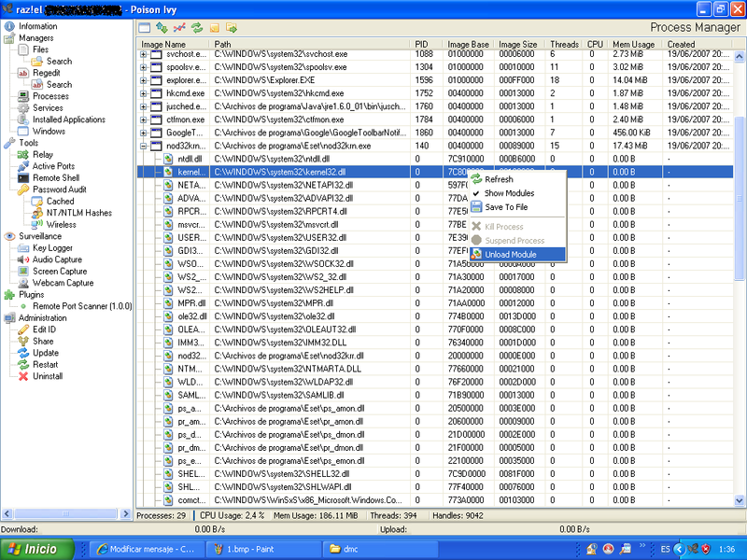Open the Regedit manager

click(46, 73)
